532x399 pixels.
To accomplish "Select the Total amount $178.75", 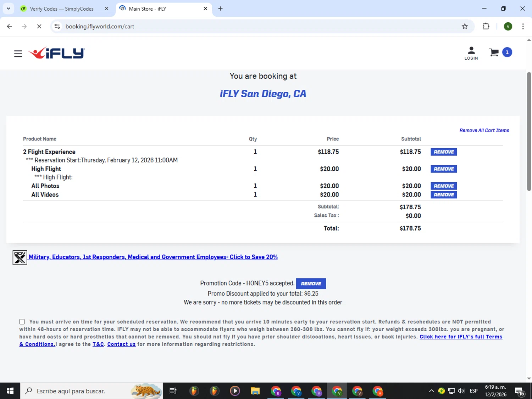I will click(410, 228).
